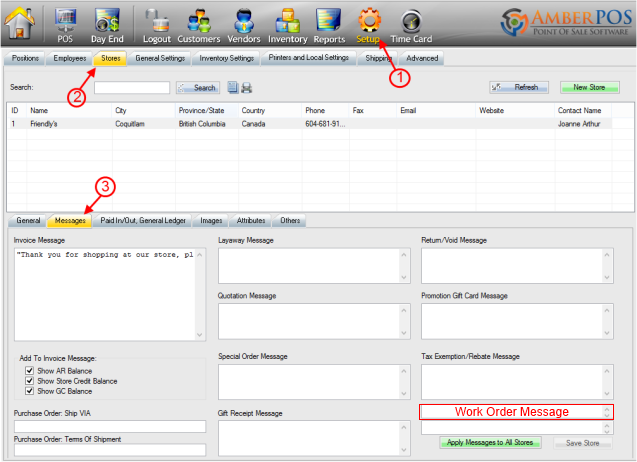Open the Advanced tab

pyautogui.click(x=422, y=58)
